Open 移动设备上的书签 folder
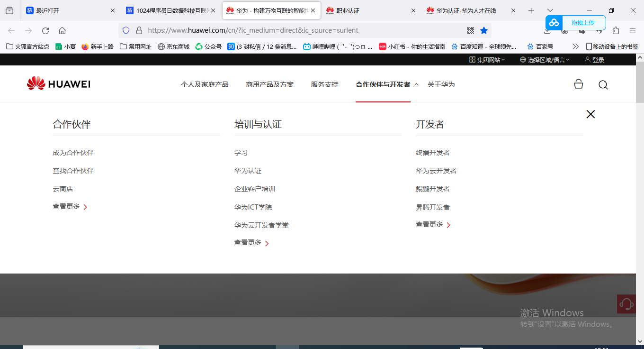 pos(612,46)
